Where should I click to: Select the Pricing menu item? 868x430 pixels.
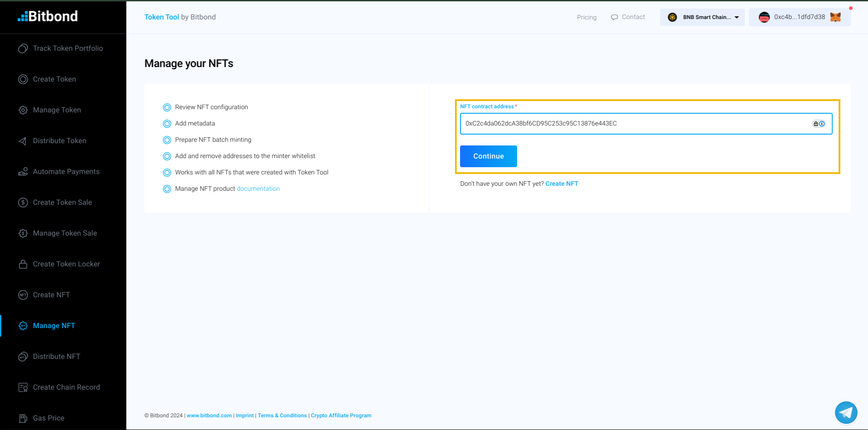[586, 17]
